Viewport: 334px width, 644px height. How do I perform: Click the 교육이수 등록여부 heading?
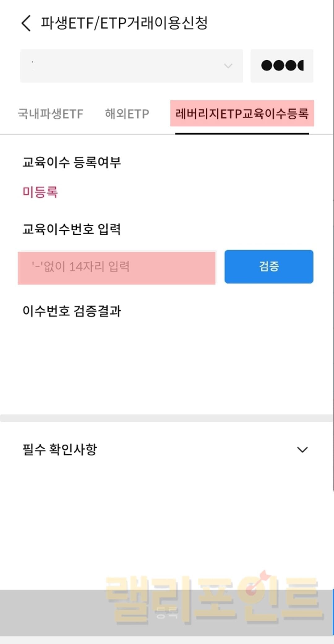[71, 162]
